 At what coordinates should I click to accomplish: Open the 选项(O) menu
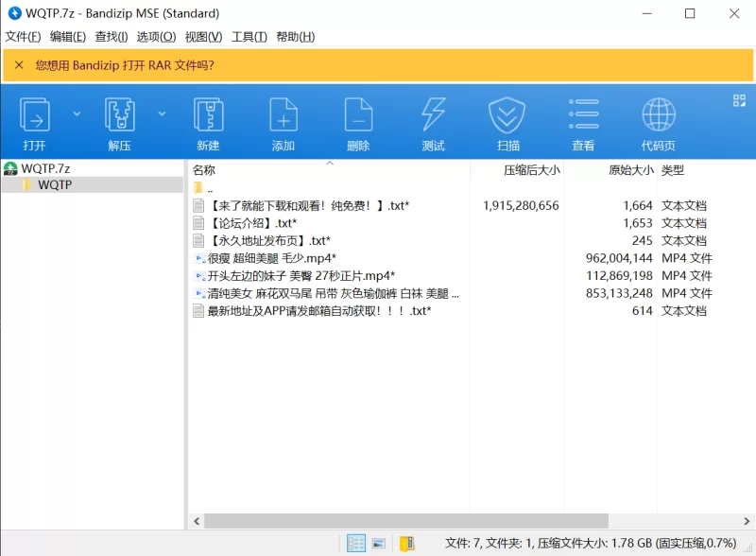156,37
